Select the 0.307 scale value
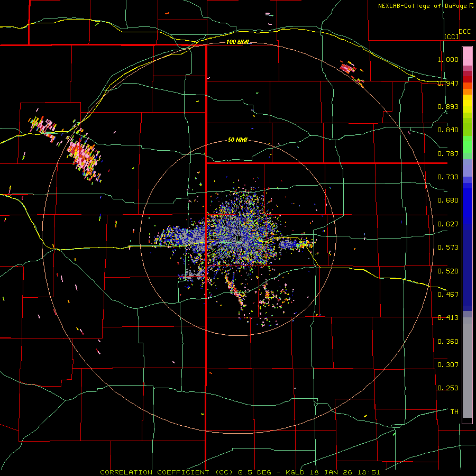476x476 pixels. click(x=448, y=365)
